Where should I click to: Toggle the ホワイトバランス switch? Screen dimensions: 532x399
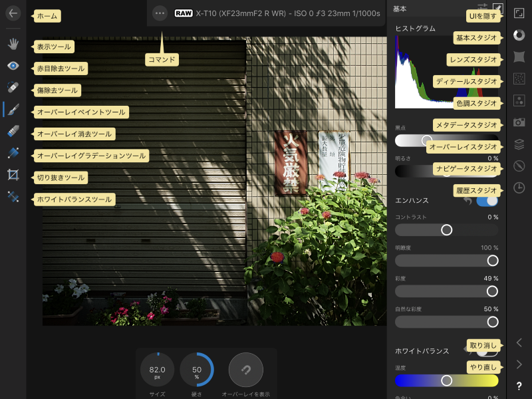point(487,352)
